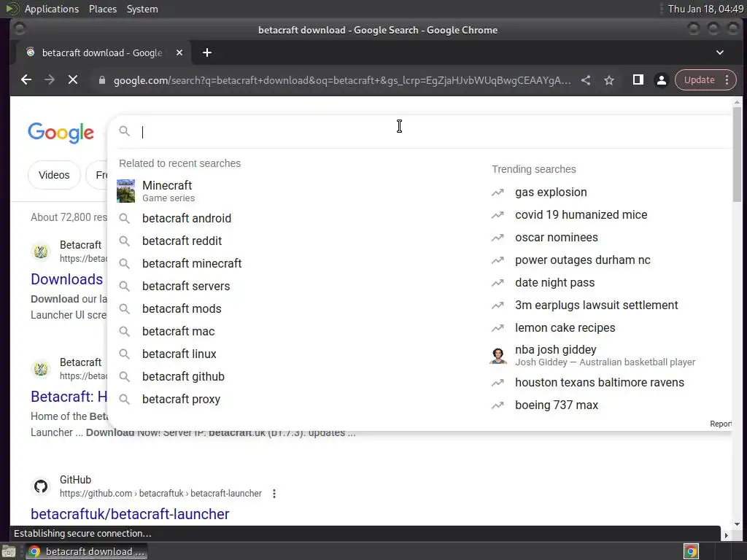Click the scroll-down arrow on scrollbar

coord(737,524)
